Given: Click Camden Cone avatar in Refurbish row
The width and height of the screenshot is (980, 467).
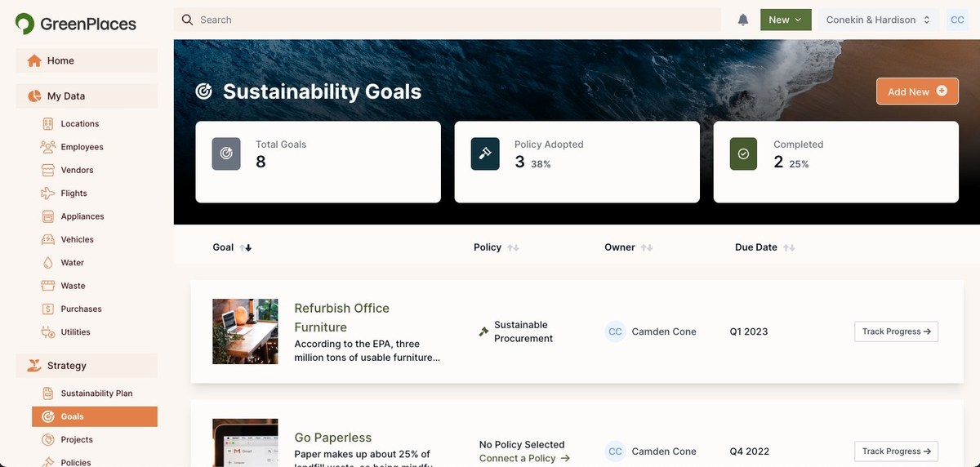Looking at the screenshot, I should coord(615,331).
